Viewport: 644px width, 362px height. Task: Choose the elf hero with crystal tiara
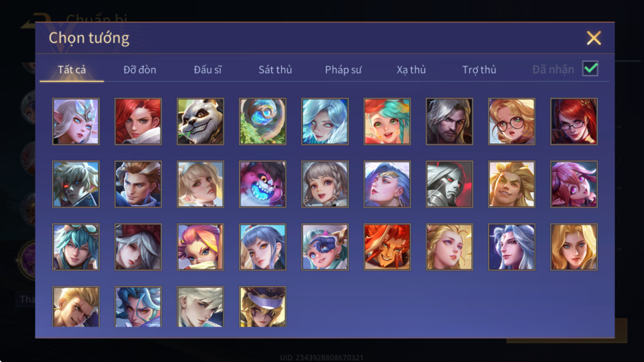point(76,122)
